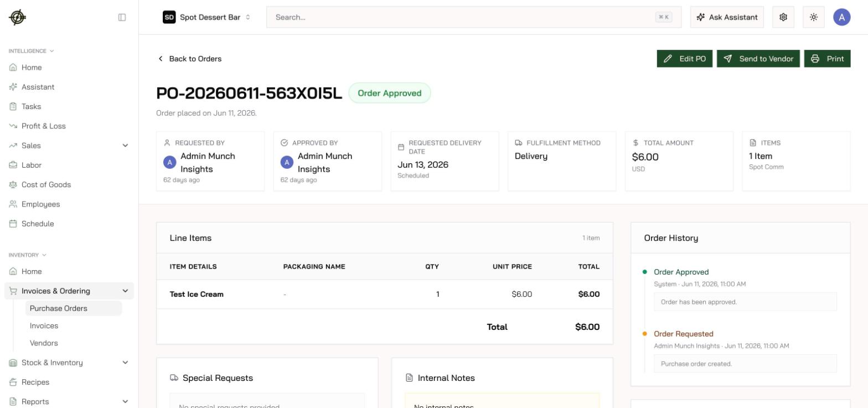Open user avatar menu in top bar
The height and width of the screenshot is (408, 868).
click(x=842, y=17)
